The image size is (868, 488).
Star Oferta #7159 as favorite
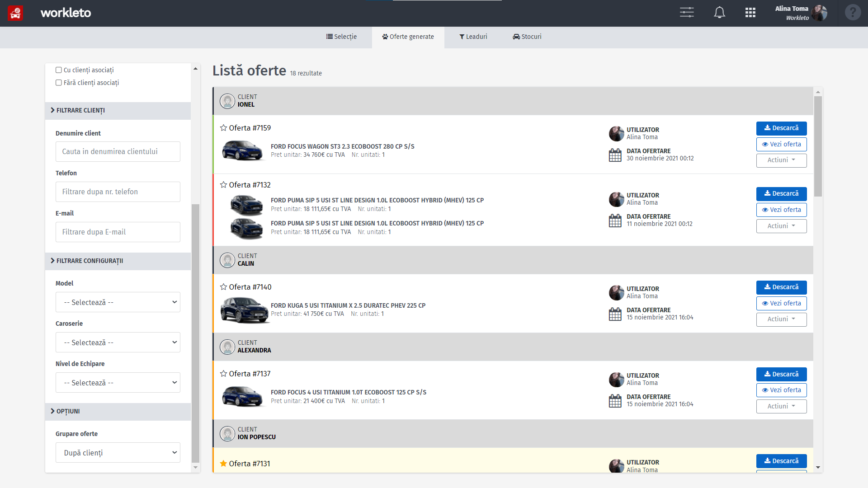pyautogui.click(x=223, y=128)
